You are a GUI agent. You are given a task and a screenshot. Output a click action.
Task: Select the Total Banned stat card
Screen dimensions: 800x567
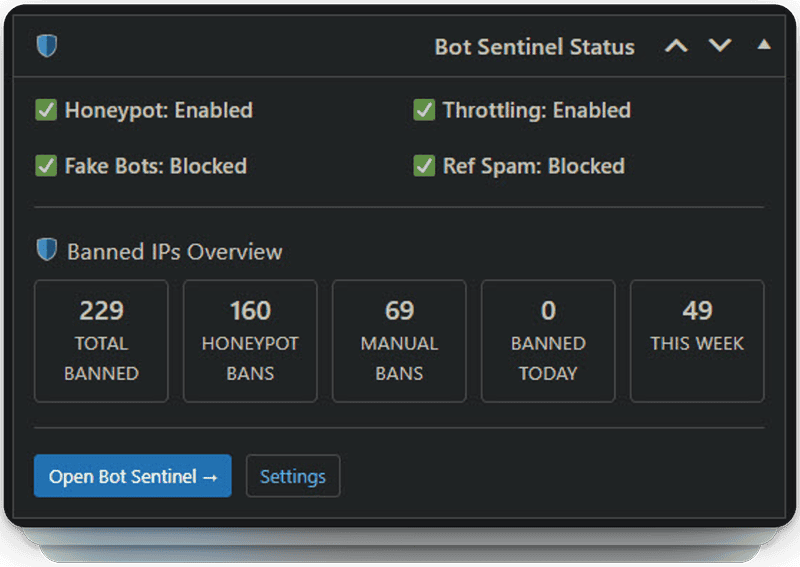click(x=101, y=341)
